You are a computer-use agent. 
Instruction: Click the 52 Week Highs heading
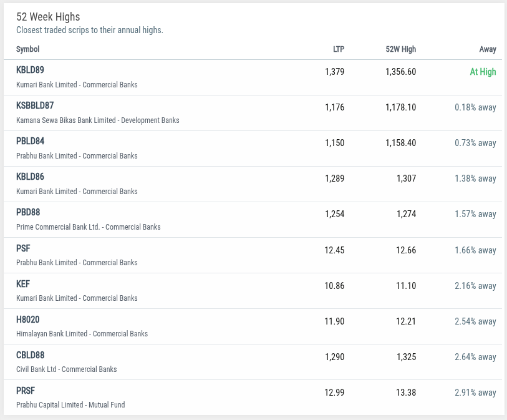click(x=48, y=17)
